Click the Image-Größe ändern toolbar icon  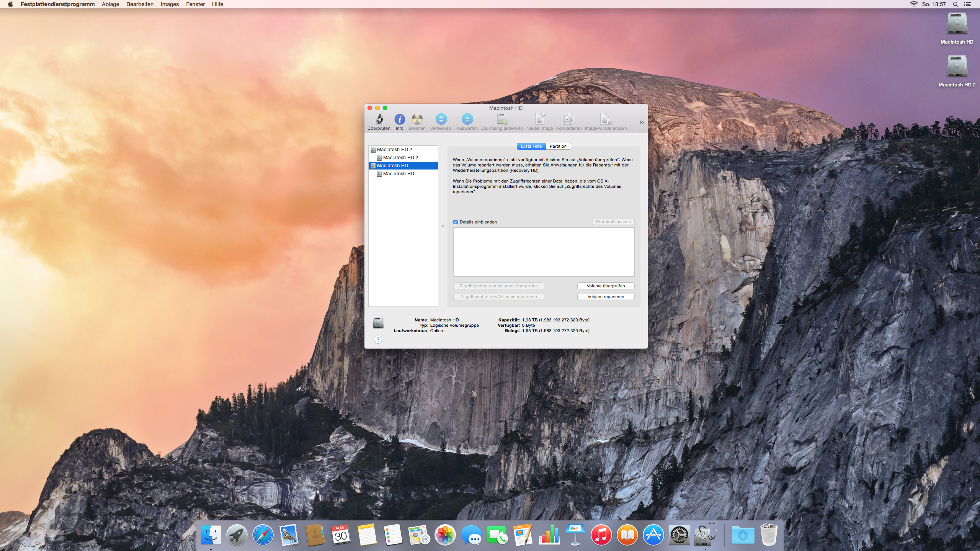tap(606, 119)
